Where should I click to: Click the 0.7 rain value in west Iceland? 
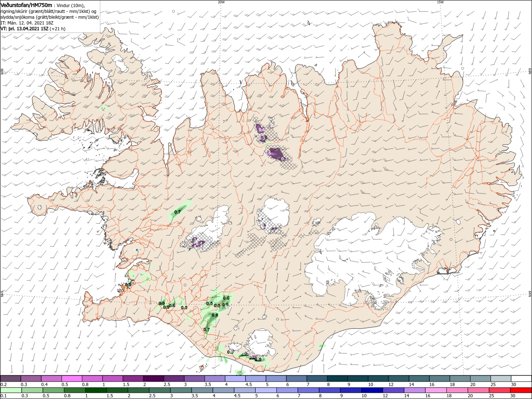[177, 212]
